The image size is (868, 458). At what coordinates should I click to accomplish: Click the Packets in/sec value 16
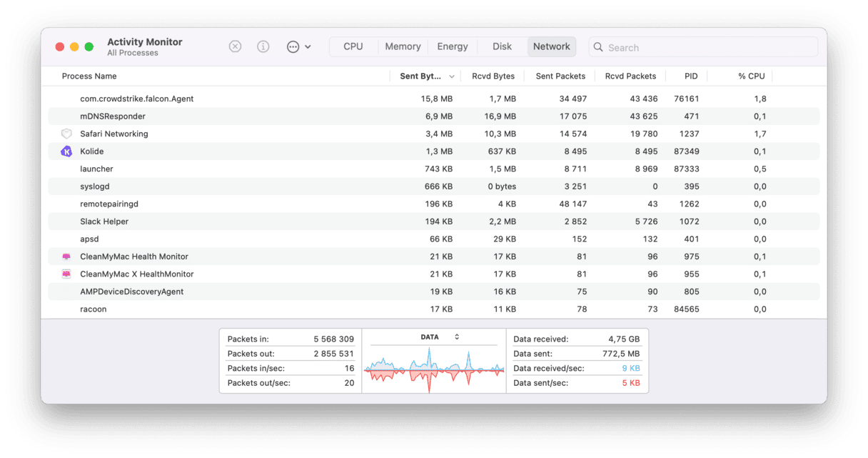click(349, 368)
